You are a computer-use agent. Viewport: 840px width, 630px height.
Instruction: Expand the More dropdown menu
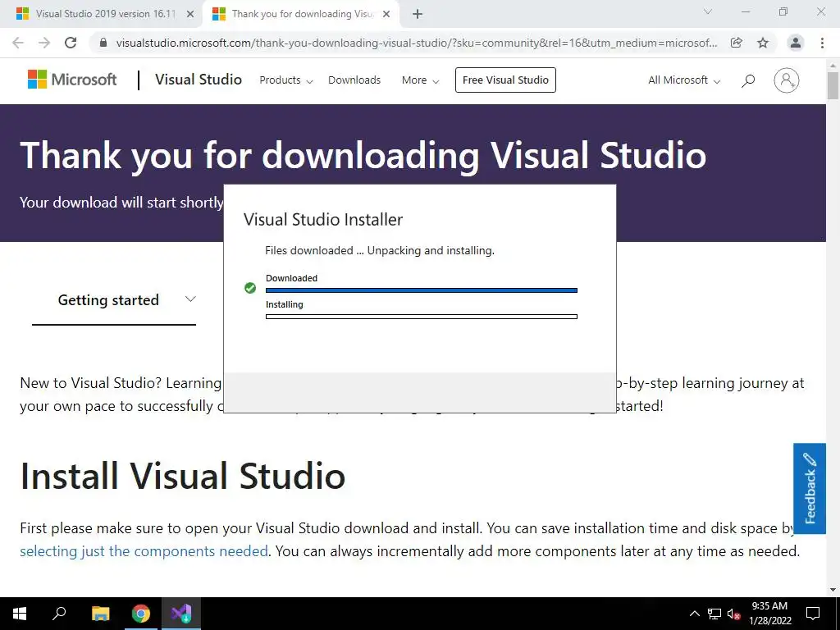click(421, 80)
